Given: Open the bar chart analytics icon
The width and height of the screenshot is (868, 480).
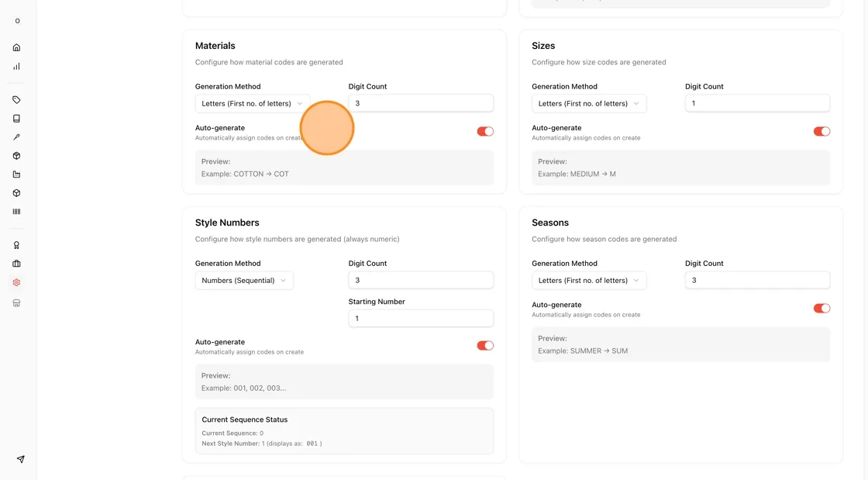Looking at the screenshot, I should (x=16, y=67).
